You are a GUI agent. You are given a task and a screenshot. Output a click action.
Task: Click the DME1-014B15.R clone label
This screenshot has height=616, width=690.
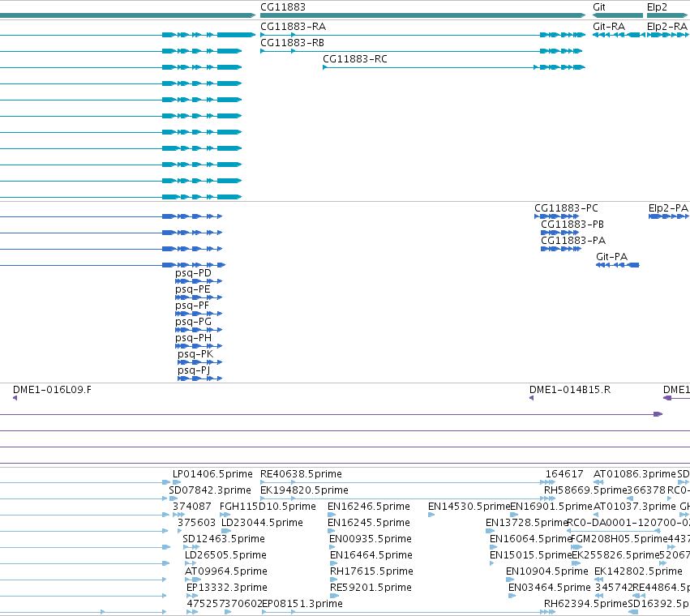click(569, 390)
